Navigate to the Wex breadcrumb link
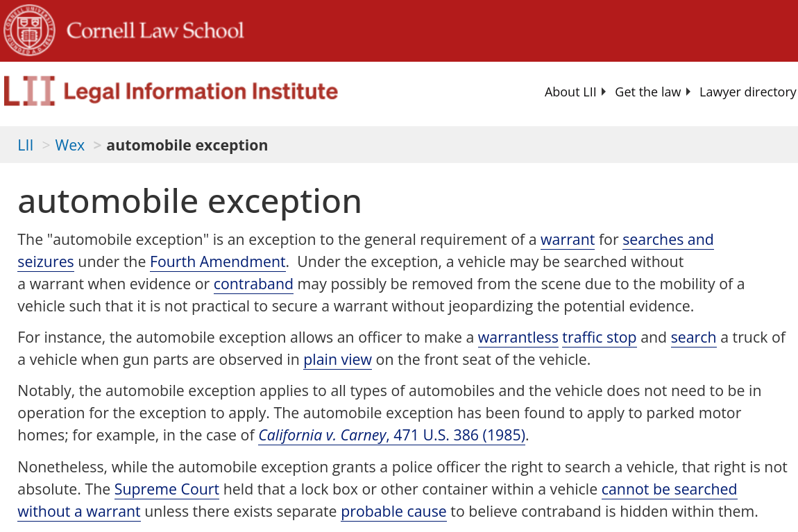This screenshot has height=532, width=798. (69, 145)
